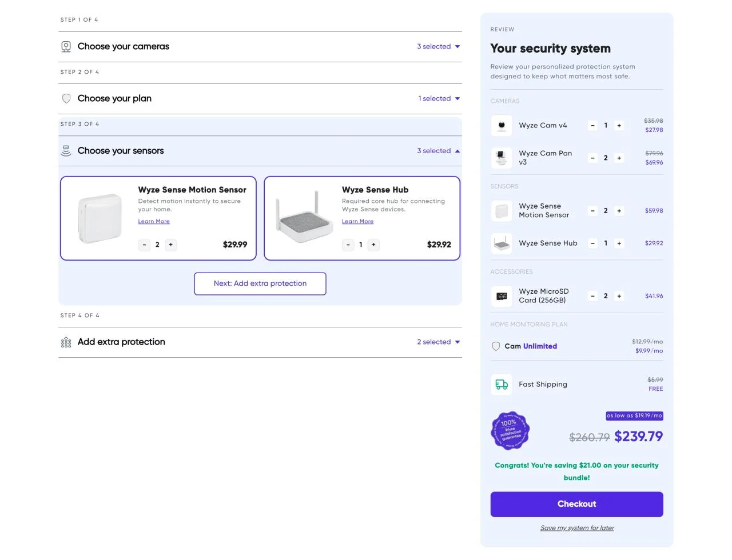Click the sensor icon beside Choose your sensors

point(66,151)
